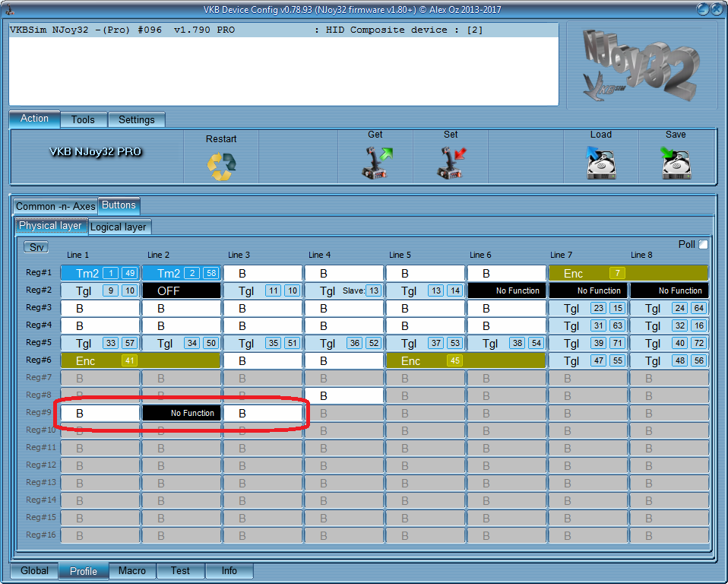Click the VKBSim NJoy32 device entry

[x=283, y=30]
